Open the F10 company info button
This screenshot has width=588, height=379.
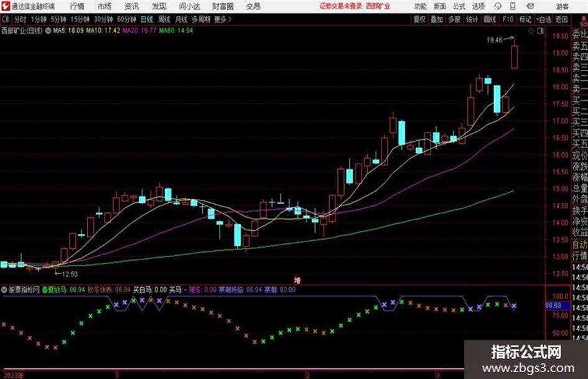(508, 19)
